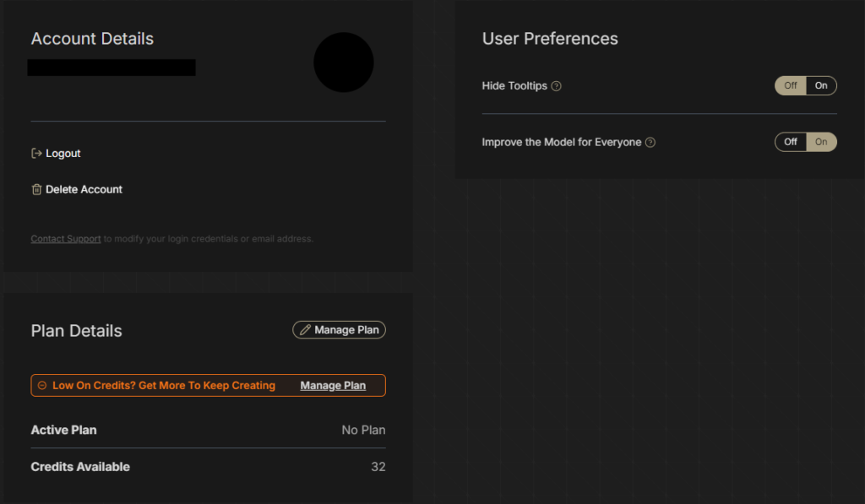Open the round profile avatar
865x504 pixels.
click(344, 62)
